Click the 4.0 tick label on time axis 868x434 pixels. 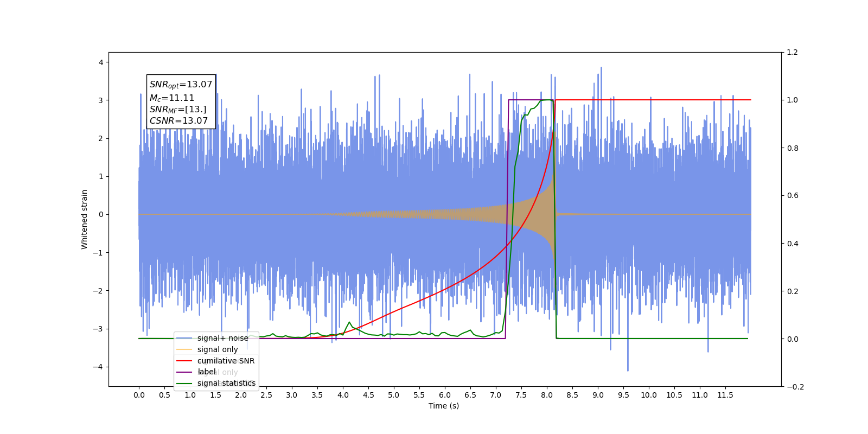343,395
